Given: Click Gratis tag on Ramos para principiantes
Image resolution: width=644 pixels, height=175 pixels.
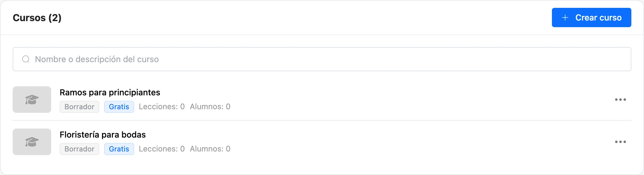Looking at the screenshot, I should (x=119, y=107).
